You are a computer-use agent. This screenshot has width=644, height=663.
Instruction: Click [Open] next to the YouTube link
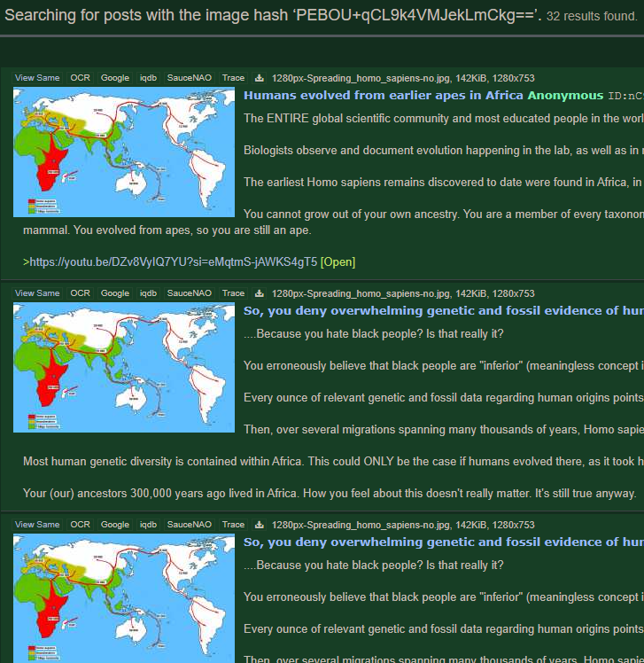(x=338, y=262)
